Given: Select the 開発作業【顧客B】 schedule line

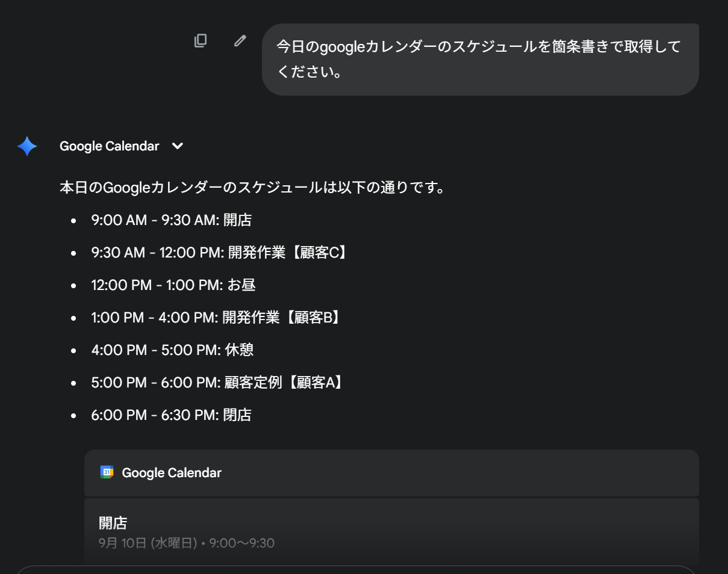Looking at the screenshot, I should pyautogui.click(x=217, y=318).
